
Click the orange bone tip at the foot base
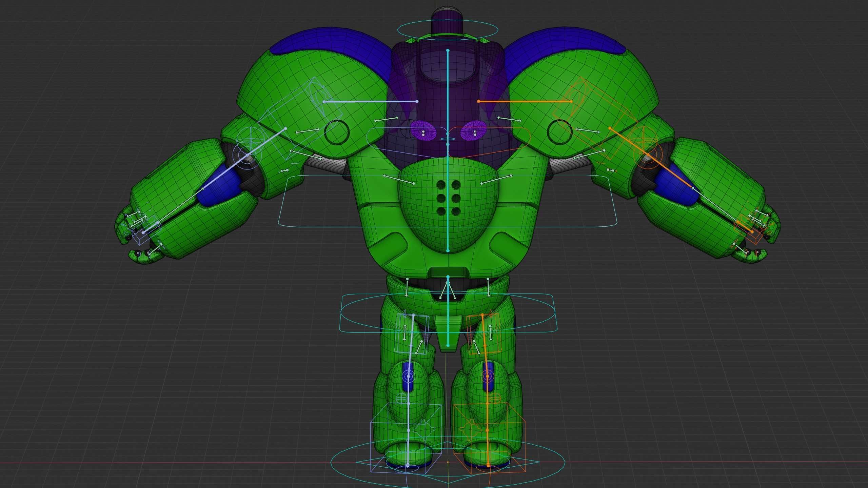point(488,466)
